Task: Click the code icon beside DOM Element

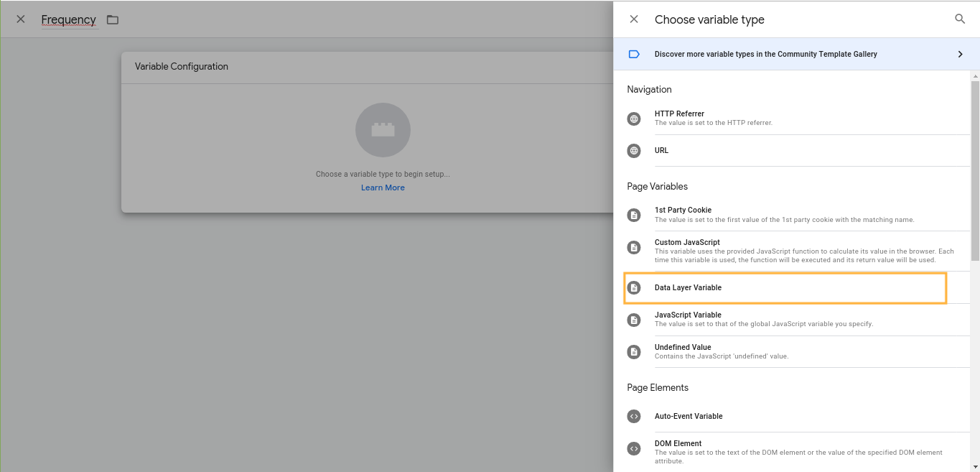Action: click(634, 448)
